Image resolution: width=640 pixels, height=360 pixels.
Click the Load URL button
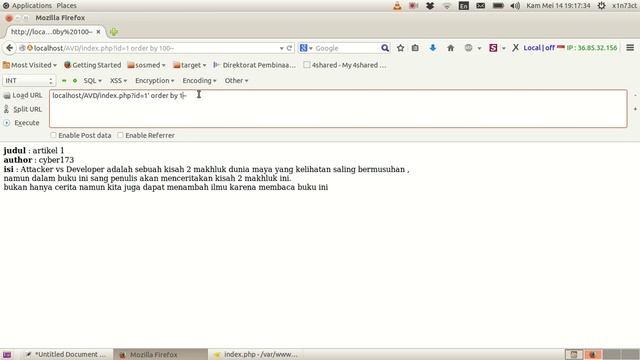pyautogui.click(x=23, y=95)
